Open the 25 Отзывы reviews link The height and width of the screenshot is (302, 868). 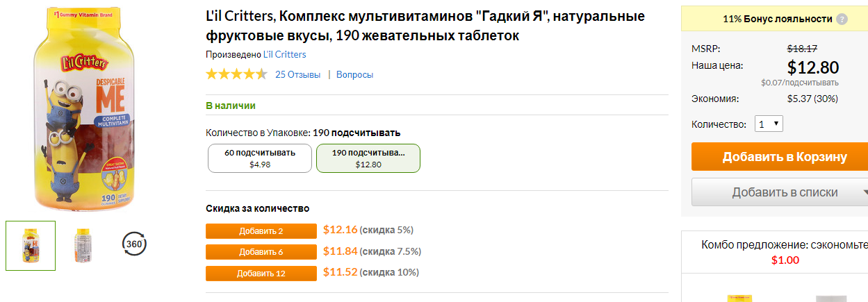click(x=297, y=74)
